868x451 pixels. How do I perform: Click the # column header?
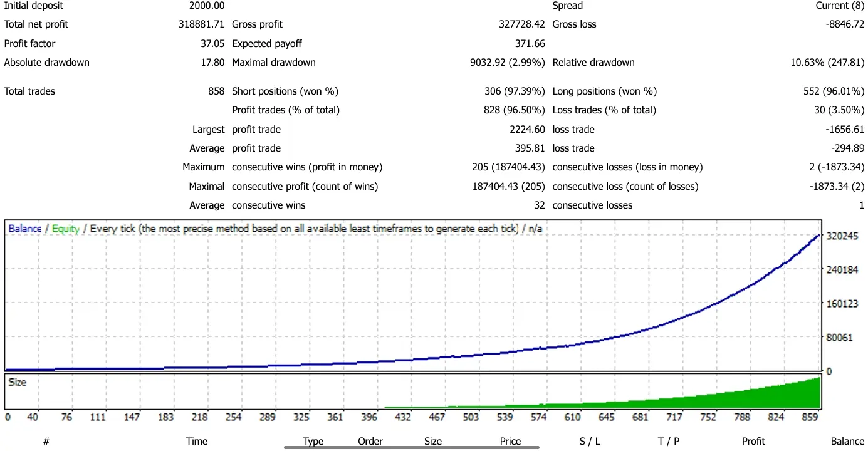pos(46,441)
